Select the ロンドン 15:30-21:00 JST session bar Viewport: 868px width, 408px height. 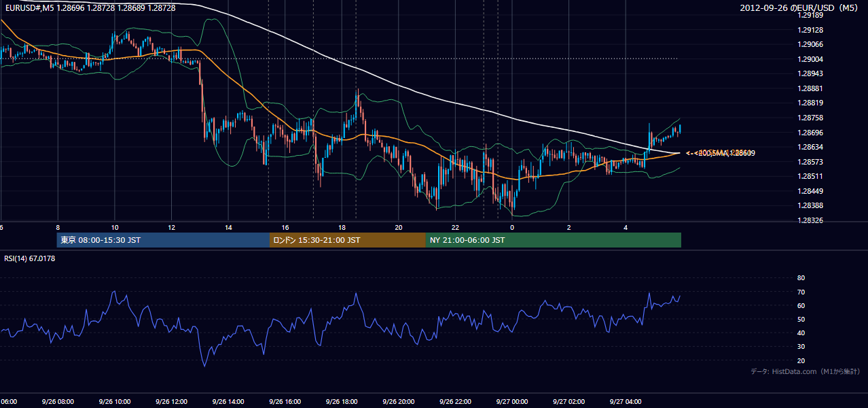pos(348,240)
